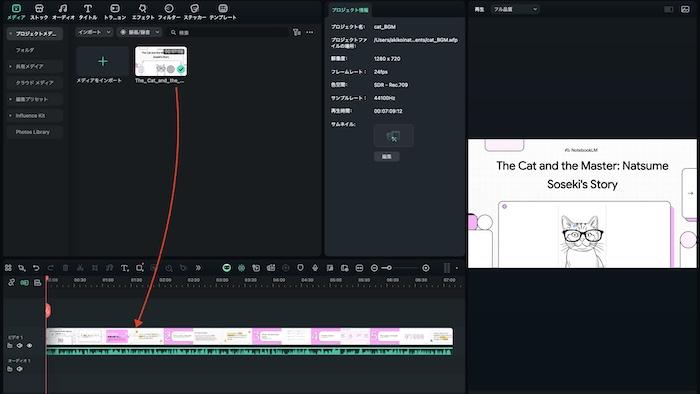700x394 pixels.
Task: Click the snapshot icon above the preview
Action: 685,9
